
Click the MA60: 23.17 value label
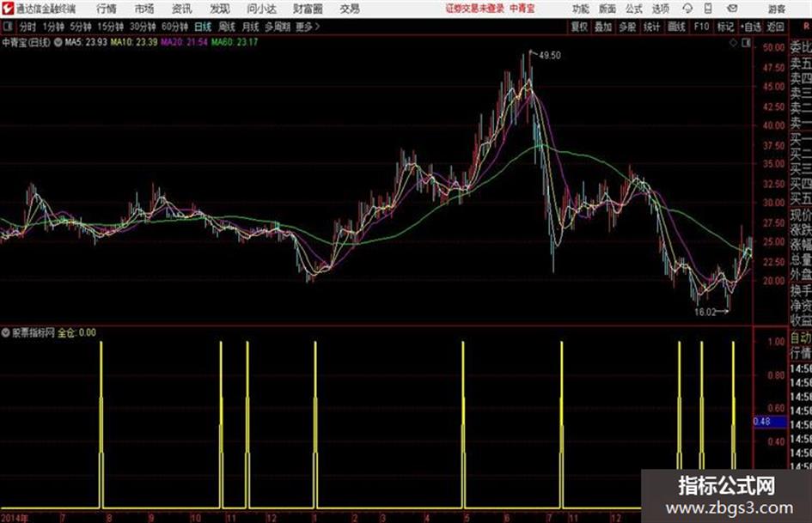coord(235,42)
